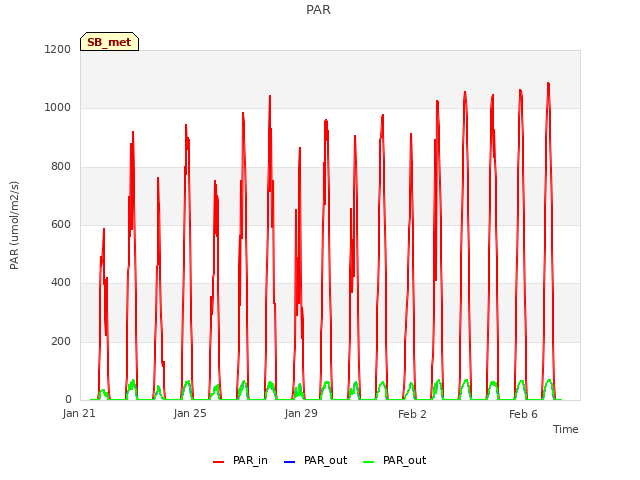Click the blue PAR_out legend swatch
Screen dimensions: 640x480
click(289, 462)
